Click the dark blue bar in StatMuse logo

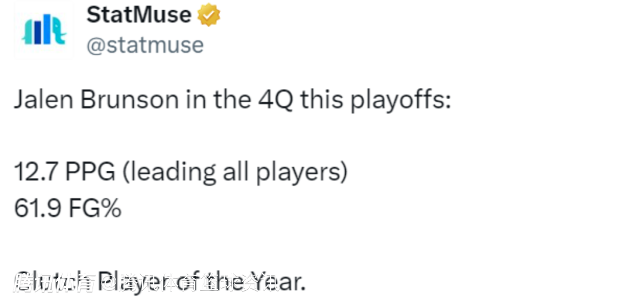pyautogui.click(x=36, y=33)
